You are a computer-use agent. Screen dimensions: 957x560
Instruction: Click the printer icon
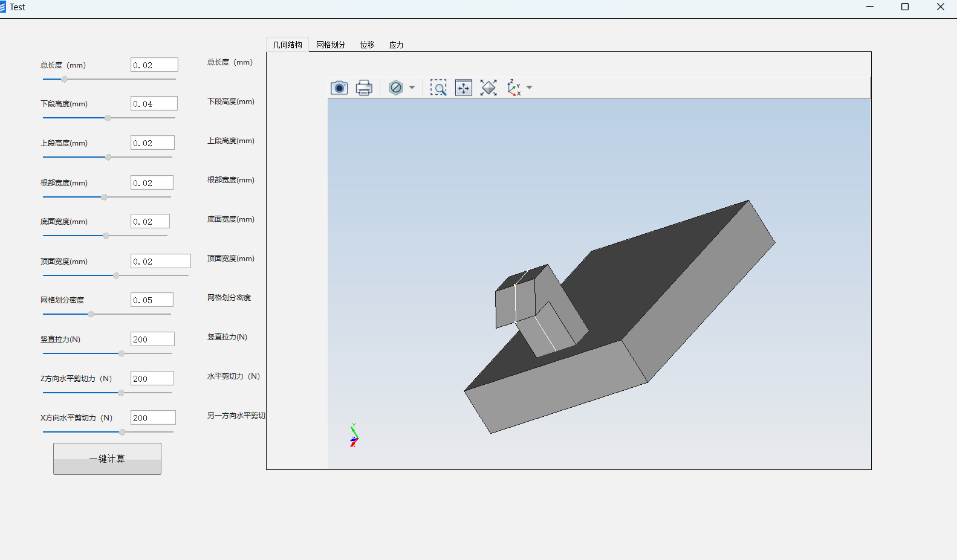coord(364,88)
